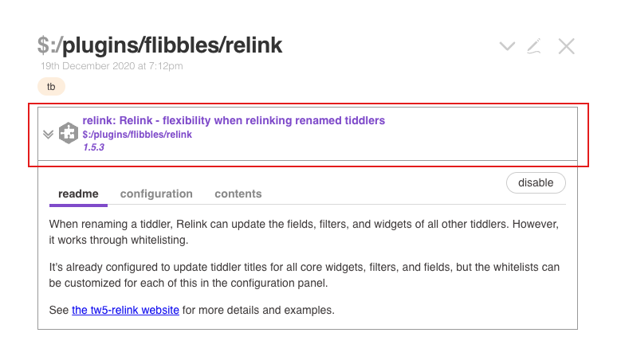Screen dimensions: 617x364
Task: Click the word "See" before the website link
Action: [59, 310]
